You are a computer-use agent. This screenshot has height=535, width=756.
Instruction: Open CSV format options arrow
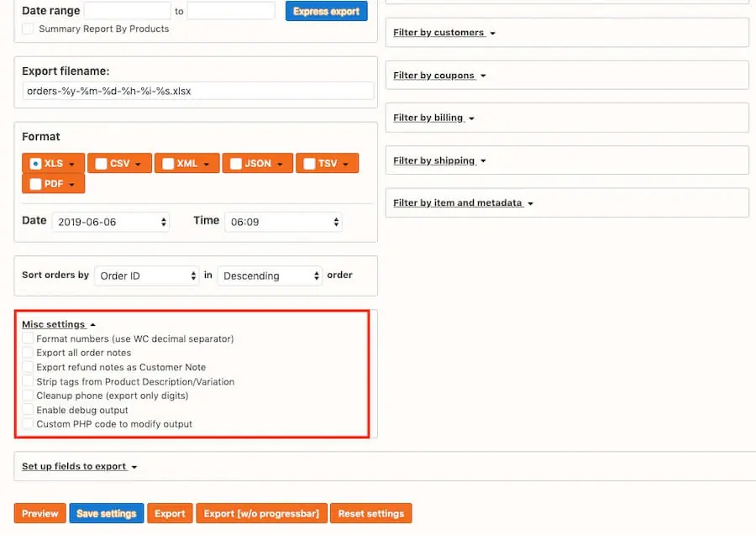(x=138, y=165)
